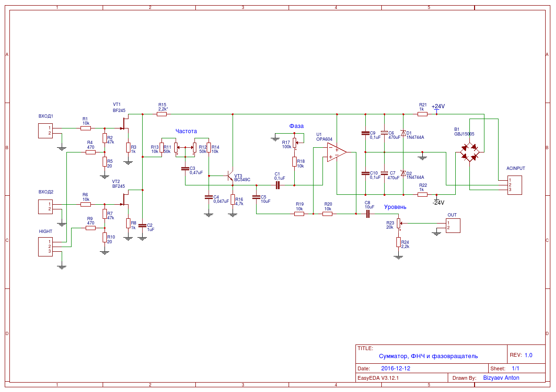Click the C8 10uF capacitor symbol
Image resolution: width=556 pixels, height=392 pixels.
point(368,214)
